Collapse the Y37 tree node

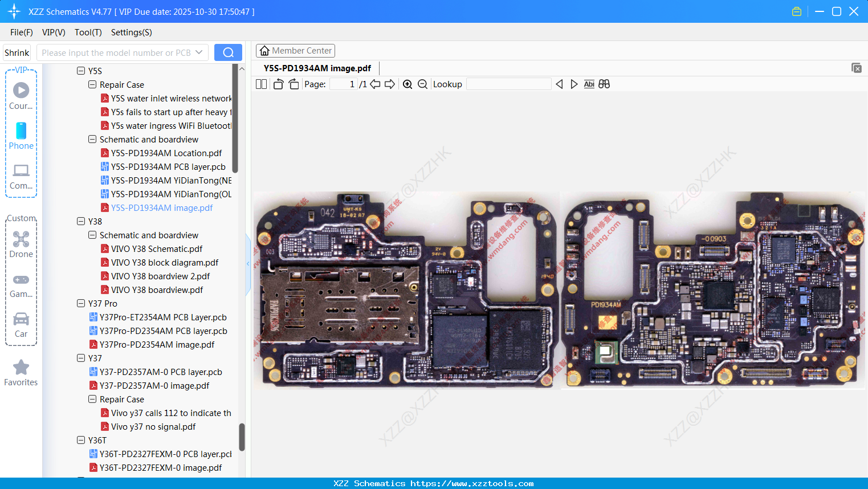click(x=81, y=358)
